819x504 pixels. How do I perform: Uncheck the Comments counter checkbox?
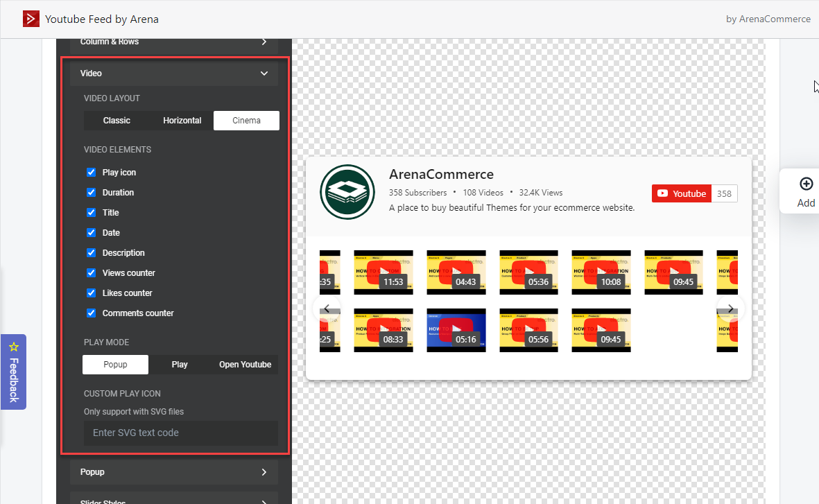[92, 313]
